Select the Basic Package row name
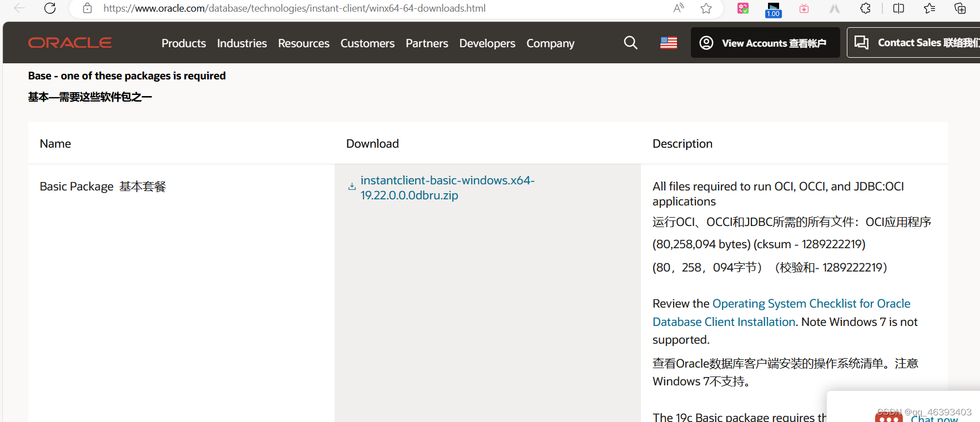Screen dimensions: 980x422 pos(103,187)
